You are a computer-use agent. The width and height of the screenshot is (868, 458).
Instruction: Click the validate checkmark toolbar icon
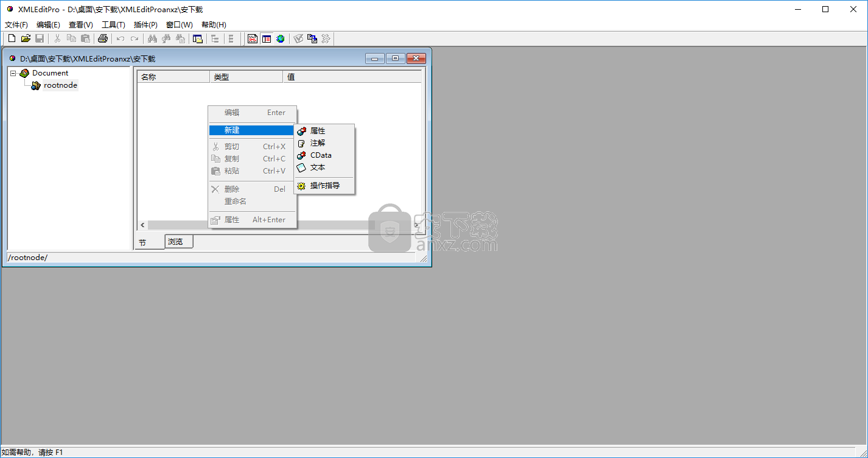[298, 38]
